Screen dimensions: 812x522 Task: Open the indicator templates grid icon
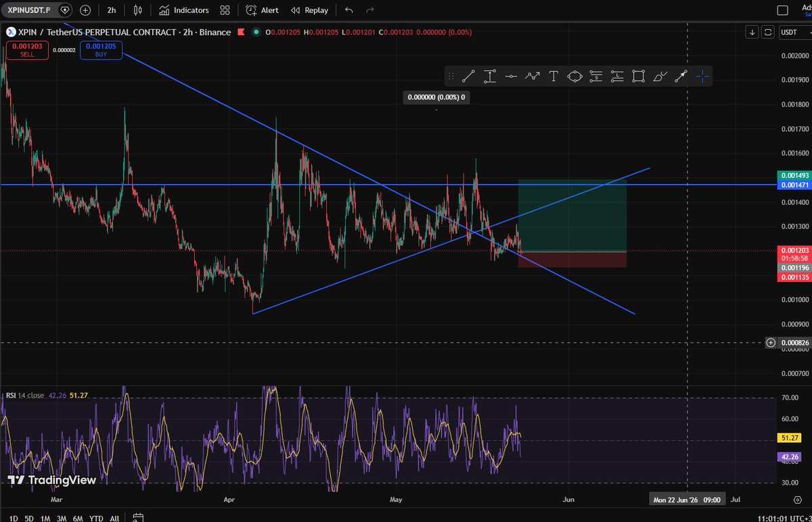(x=224, y=10)
